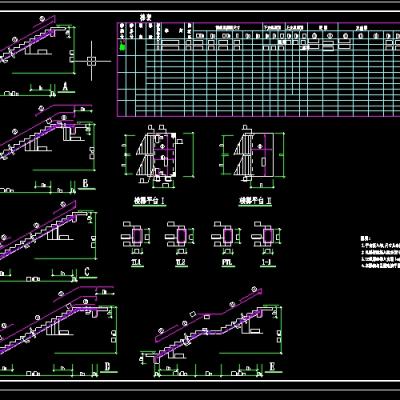Viewport: 400px width, 400px height.
Task: Select the stair section label A
Action: coord(65,87)
